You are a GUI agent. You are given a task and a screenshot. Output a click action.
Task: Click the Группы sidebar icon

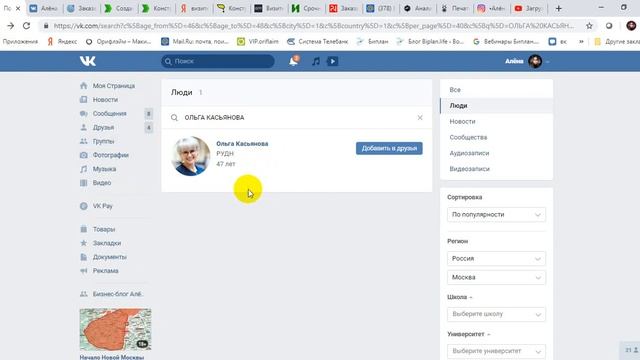[x=84, y=141]
